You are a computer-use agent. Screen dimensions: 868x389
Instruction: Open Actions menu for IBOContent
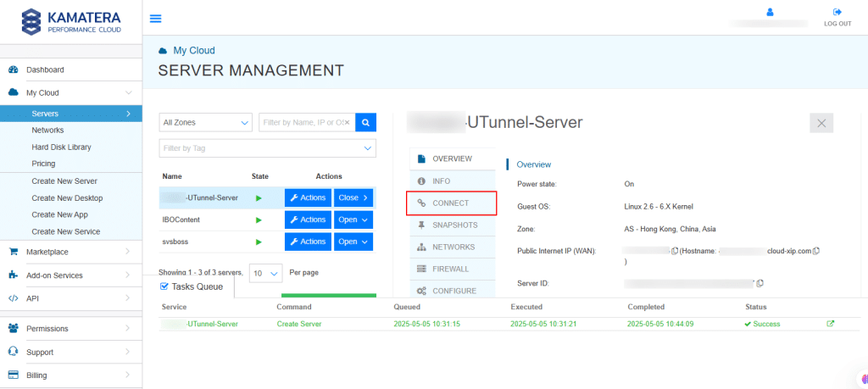pos(308,220)
